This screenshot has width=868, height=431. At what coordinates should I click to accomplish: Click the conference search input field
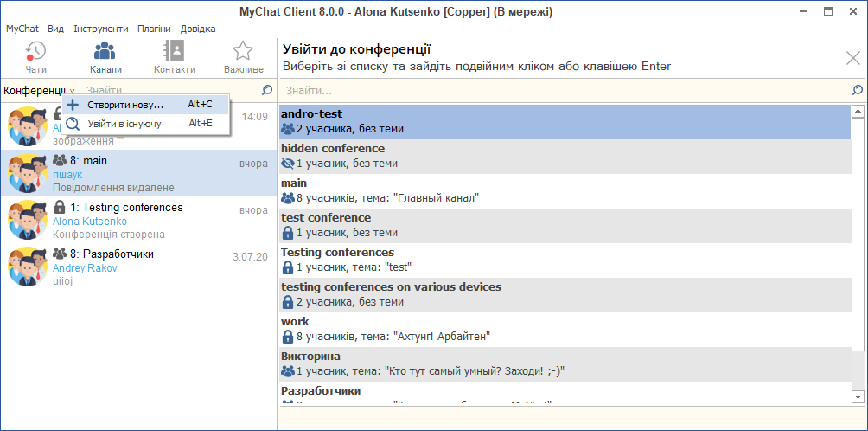tap(562, 90)
